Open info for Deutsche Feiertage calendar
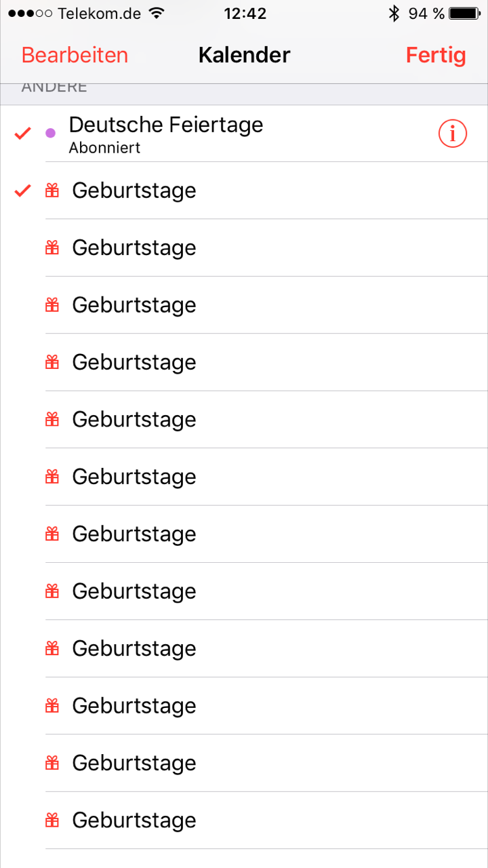488x868 pixels. (452, 134)
